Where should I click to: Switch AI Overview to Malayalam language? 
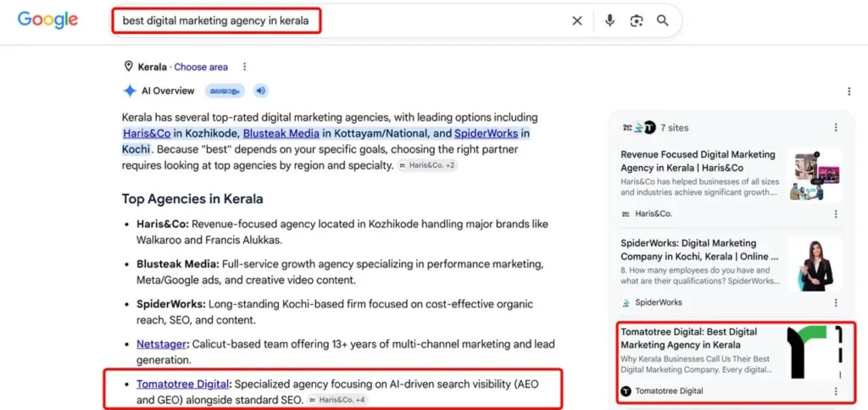pyautogui.click(x=225, y=91)
